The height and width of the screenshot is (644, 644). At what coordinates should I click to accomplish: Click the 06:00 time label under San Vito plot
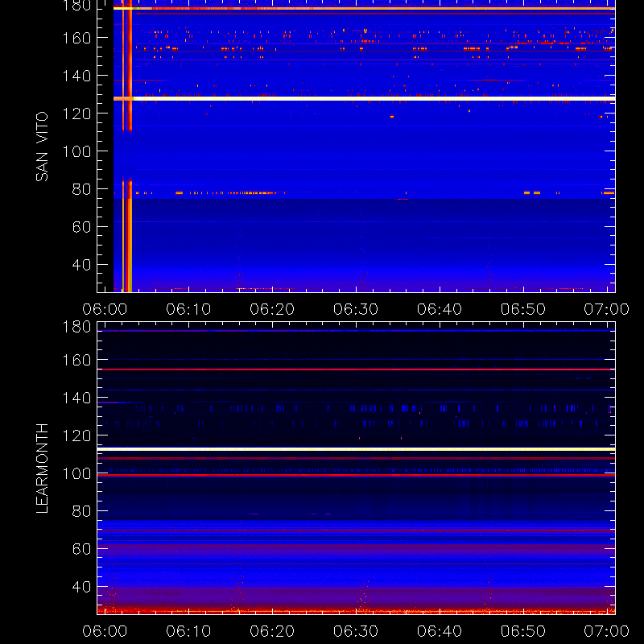pos(105,309)
